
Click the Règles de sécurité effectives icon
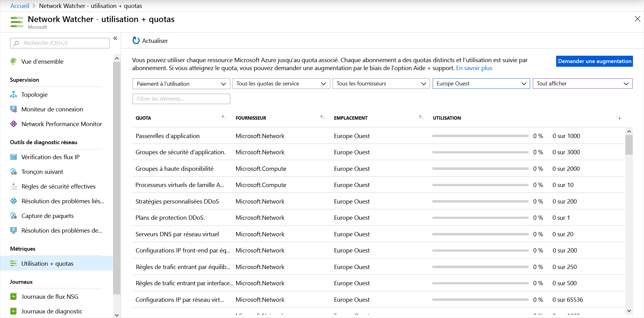[x=13, y=186]
